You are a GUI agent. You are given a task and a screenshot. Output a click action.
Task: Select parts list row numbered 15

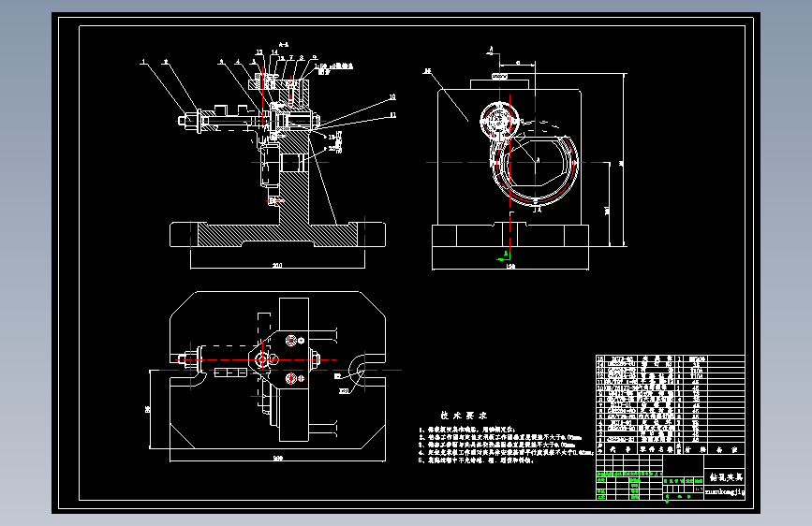pyautogui.click(x=670, y=358)
